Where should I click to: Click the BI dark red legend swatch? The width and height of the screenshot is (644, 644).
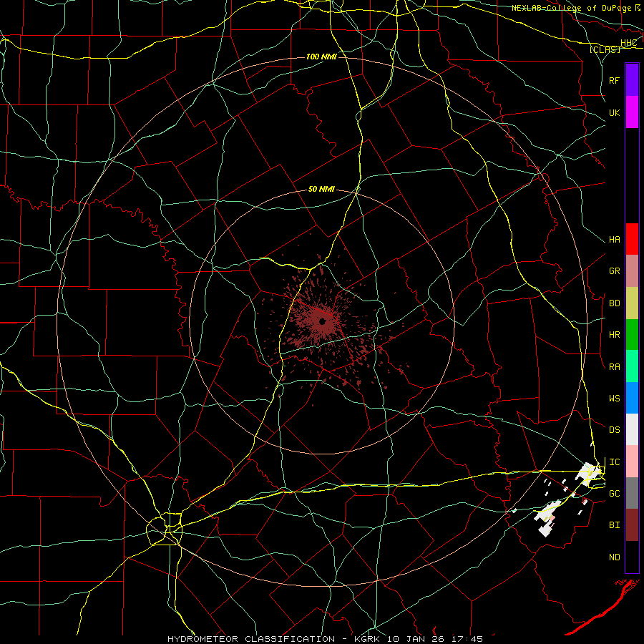tap(632, 525)
